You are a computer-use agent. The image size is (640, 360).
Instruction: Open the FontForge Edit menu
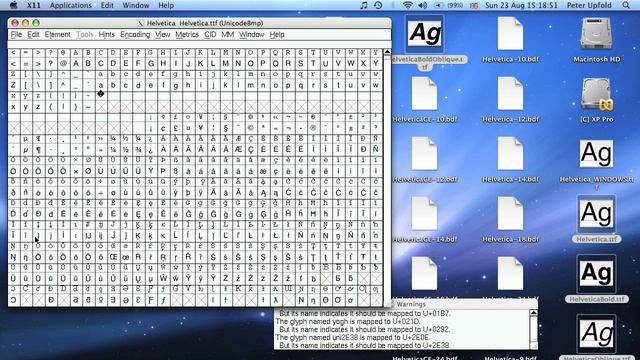point(33,35)
